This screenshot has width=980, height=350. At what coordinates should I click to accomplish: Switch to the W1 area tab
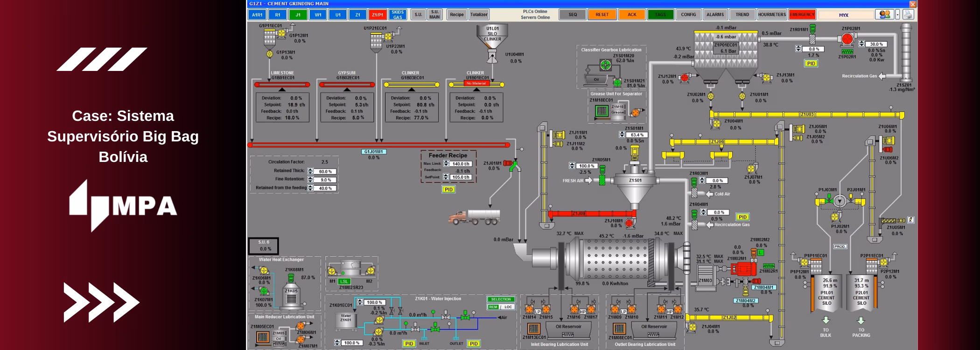point(318,15)
